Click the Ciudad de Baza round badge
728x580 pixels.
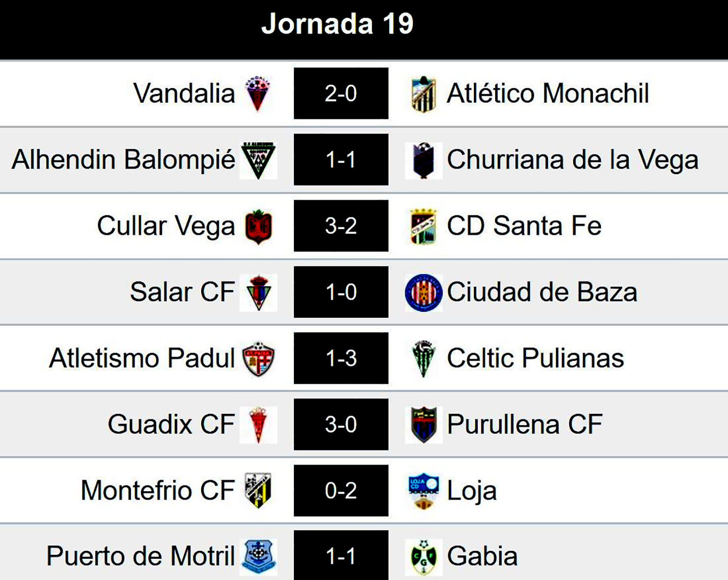click(423, 293)
